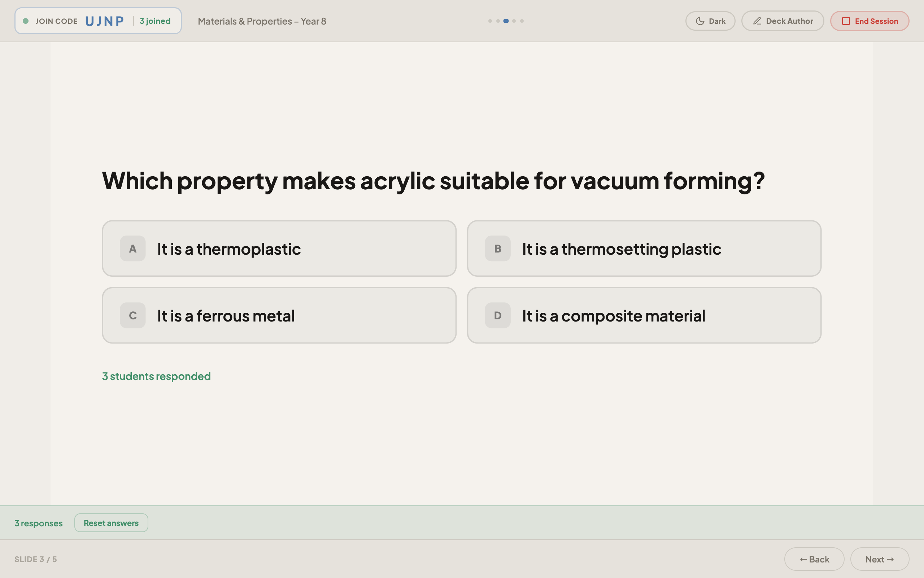Screen dimensions: 924x578
Task: Advance with the Next button
Action: pyautogui.click(x=879, y=559)
